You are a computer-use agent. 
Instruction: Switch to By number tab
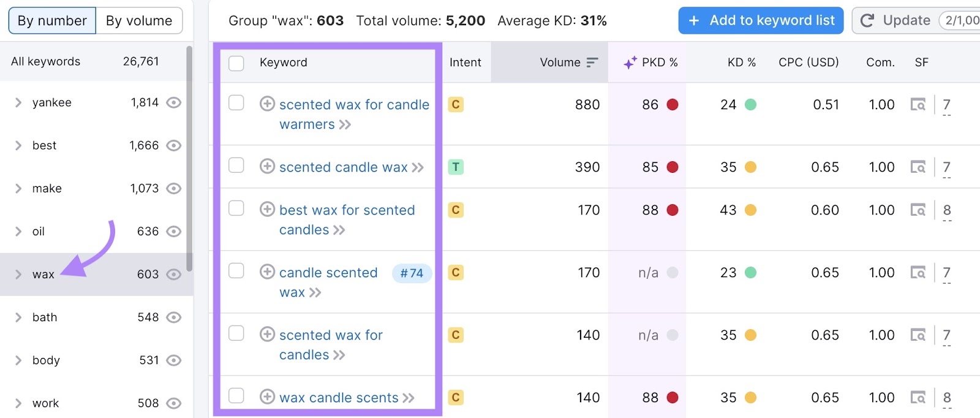[52, 21]
